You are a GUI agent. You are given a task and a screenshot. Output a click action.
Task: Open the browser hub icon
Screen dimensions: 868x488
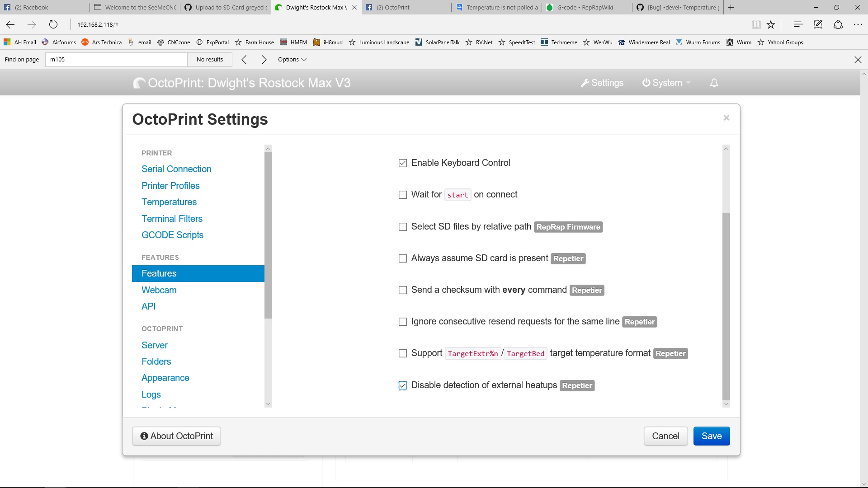pos(798,24)
